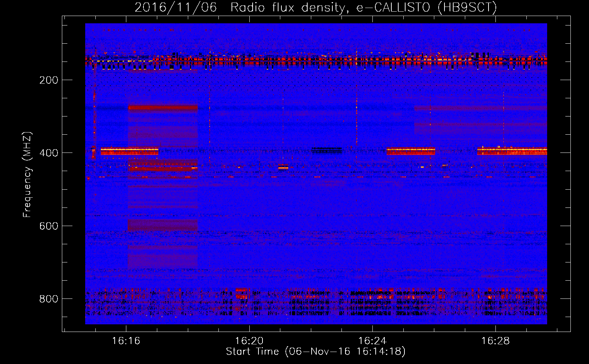Click the 'Start Time (06-Nov-16 16:14:18)' axis label
Viewport: 589px width, 364px height.
click(x=316, y=352)
